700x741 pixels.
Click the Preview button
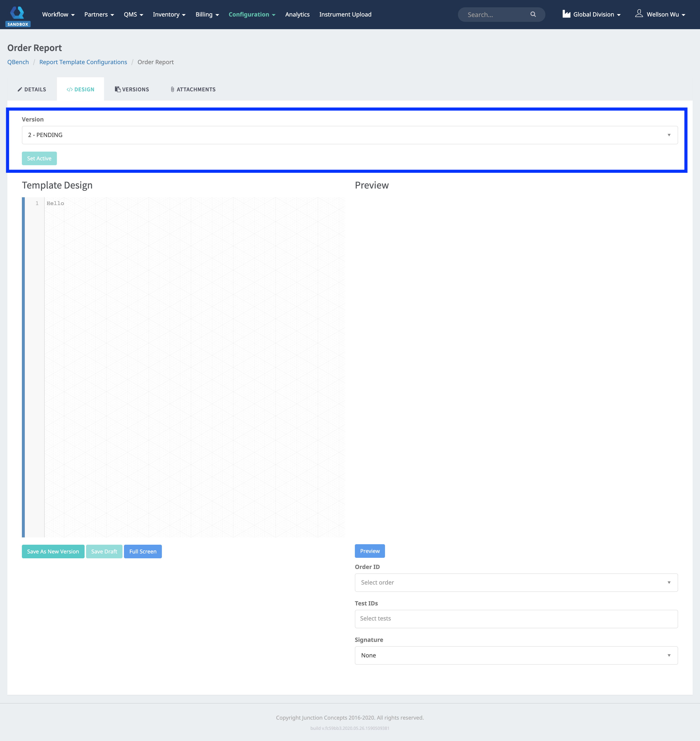coord(369,551)
